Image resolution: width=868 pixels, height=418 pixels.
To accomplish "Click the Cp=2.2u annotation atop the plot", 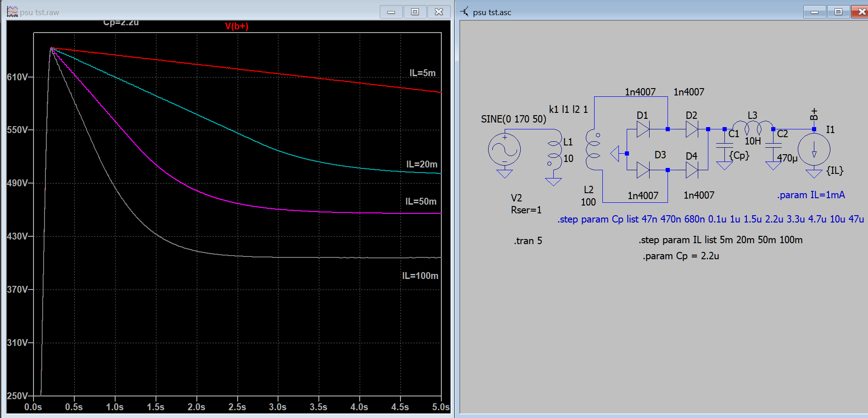I will pos(121,23).
